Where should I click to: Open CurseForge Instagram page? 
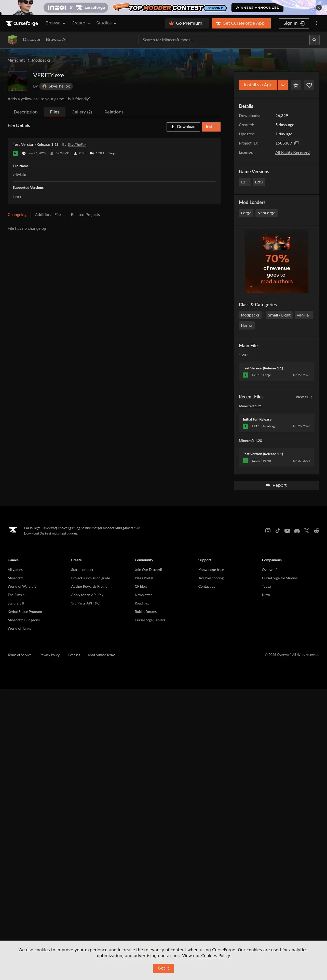268,531
